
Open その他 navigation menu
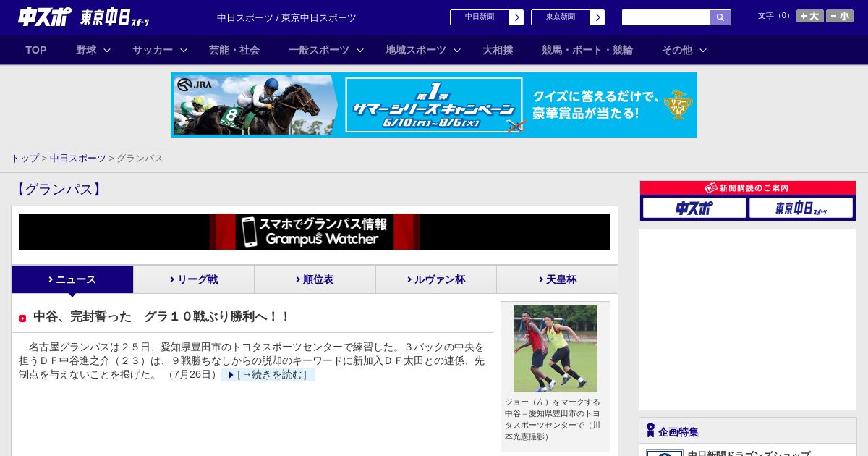point(677,50)
